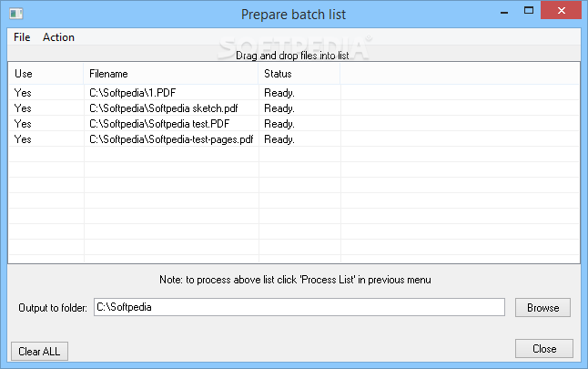Sort by the Filename column header

coord(171,74)
